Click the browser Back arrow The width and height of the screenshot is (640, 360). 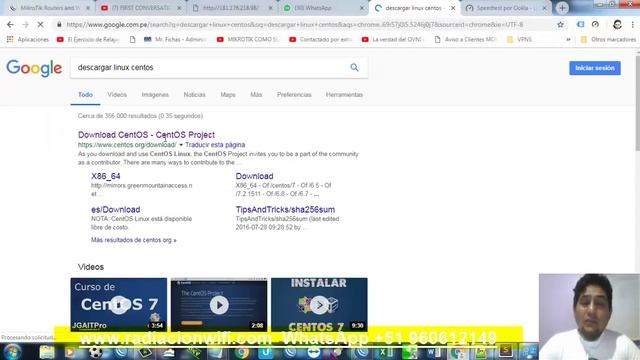click(x=10, y=24)
